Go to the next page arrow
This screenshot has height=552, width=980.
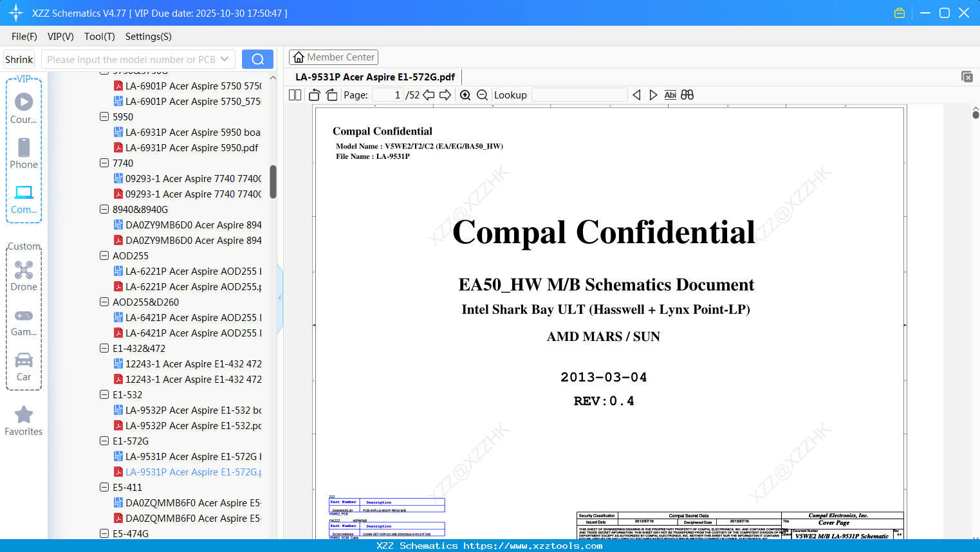click(x=445, y=95)
